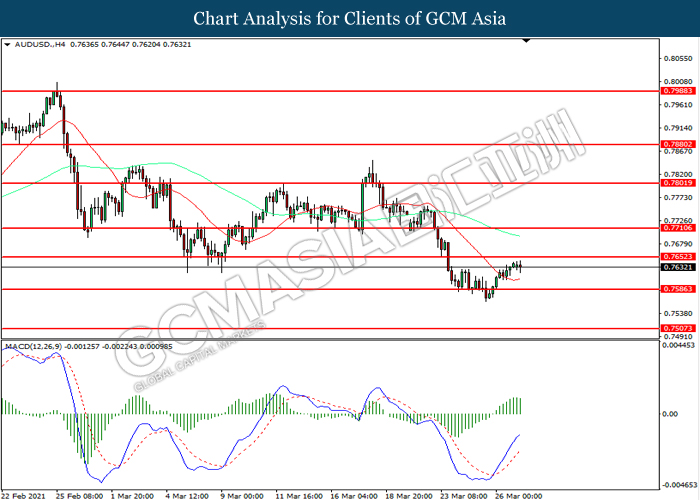The height and width of the screenshot is (500, 700).
Task: Click the 0.79610 price axis value
Action: 678,105
